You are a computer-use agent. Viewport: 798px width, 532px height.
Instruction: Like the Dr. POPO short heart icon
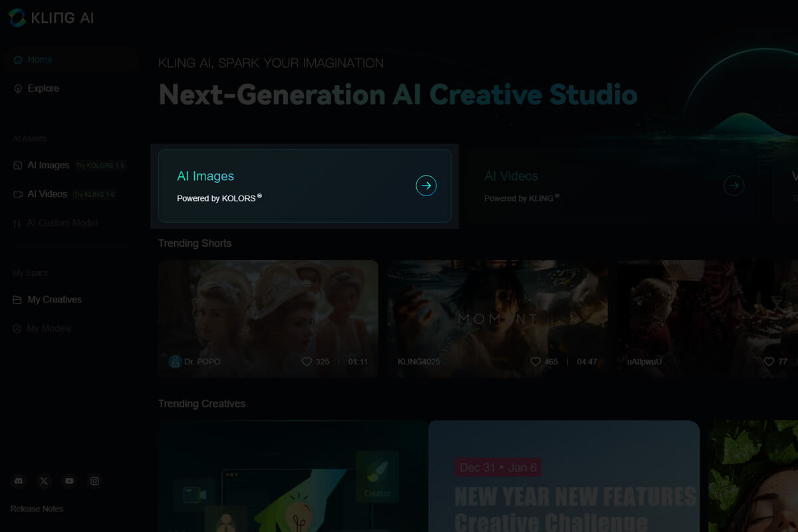pyautogui.click(x=307, y=362)
